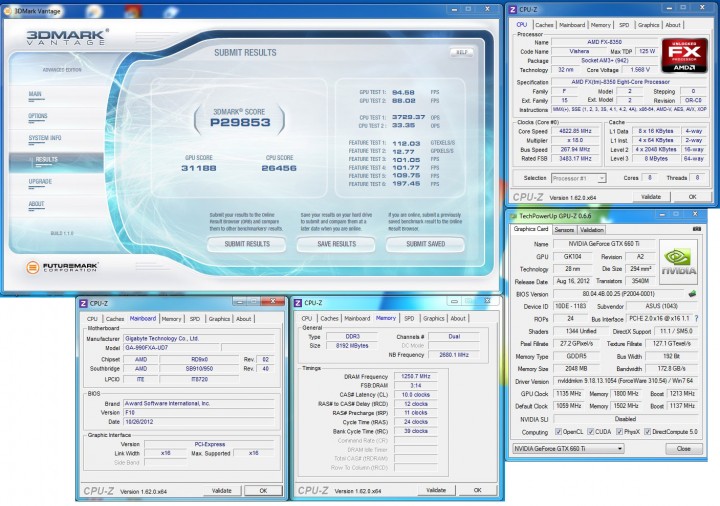Open SPD tab in the DDR3 memory CPU-Z window
The image size is (720, 506).
tap(409, 318)
